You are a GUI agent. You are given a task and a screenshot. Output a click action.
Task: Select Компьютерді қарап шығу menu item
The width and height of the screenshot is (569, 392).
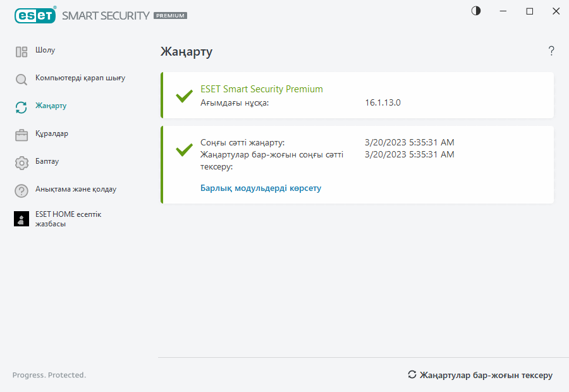coord(80,78)
